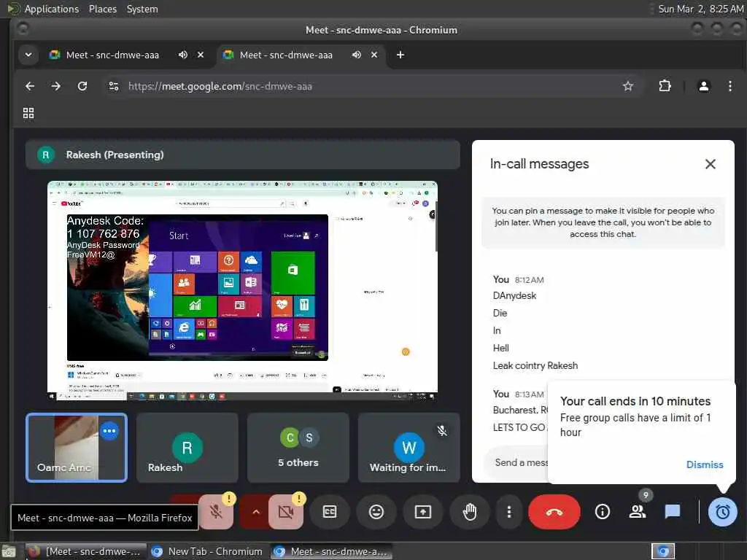Dismiss the call ends in 10 minutes notice

[705, 464]
